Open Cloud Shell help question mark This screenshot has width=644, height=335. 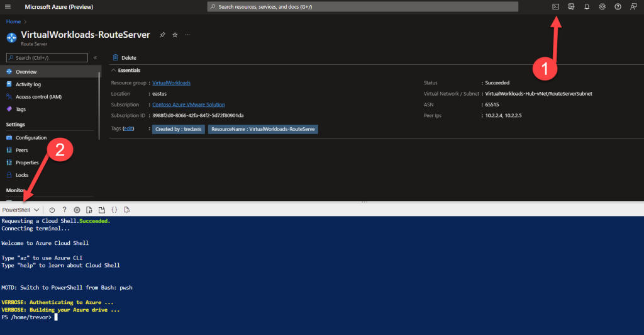coord(65,210)
